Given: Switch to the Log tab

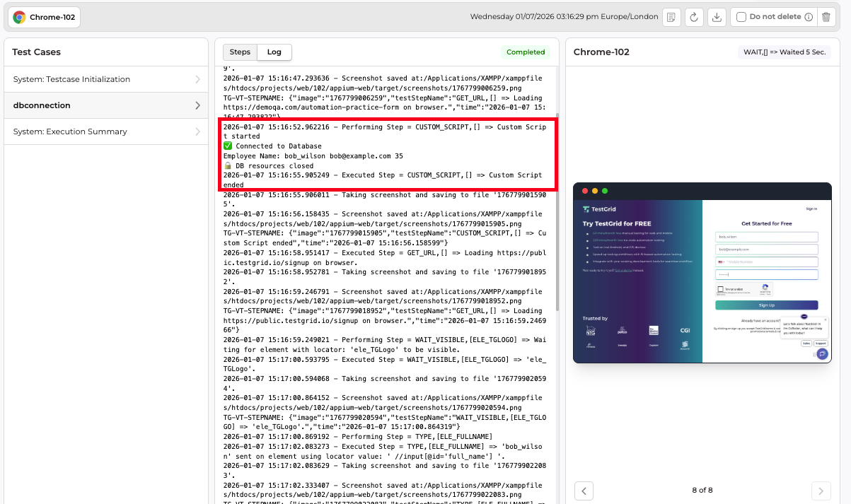Looking at the screenshot, I should tap(274, 52).
